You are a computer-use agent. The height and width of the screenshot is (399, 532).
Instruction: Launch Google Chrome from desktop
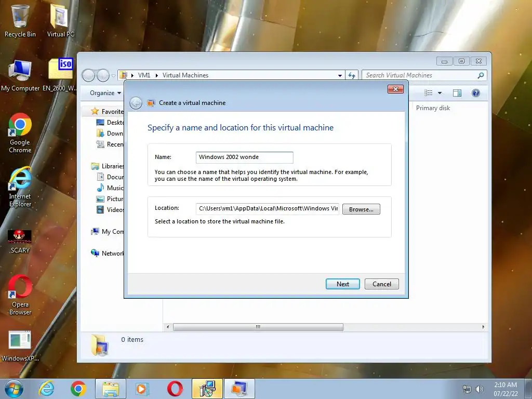[x=20, y=133]
